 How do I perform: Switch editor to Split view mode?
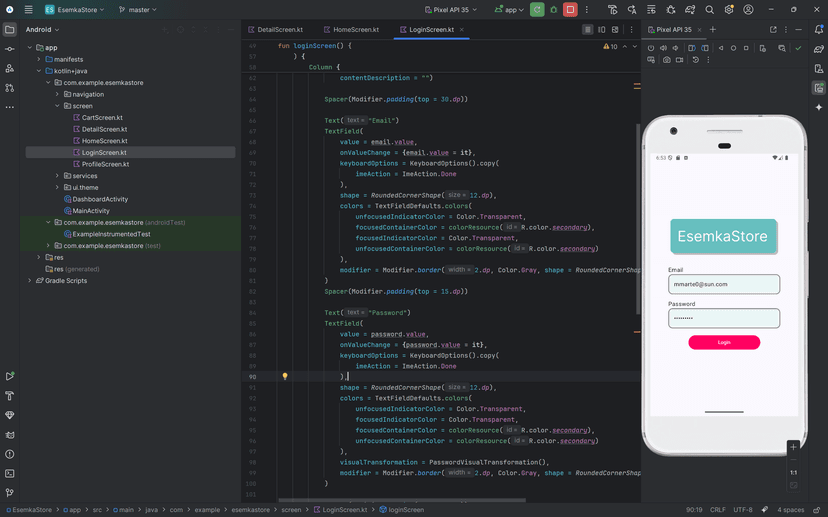click(x=601, y=30)
